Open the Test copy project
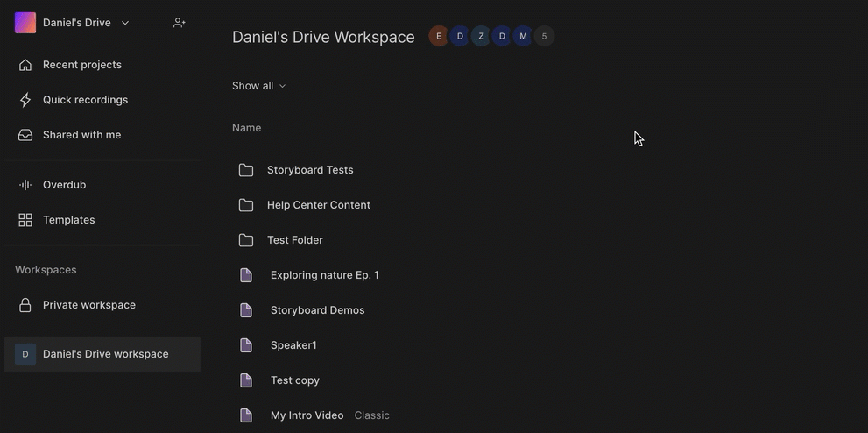868x433 pixels. 295,380
